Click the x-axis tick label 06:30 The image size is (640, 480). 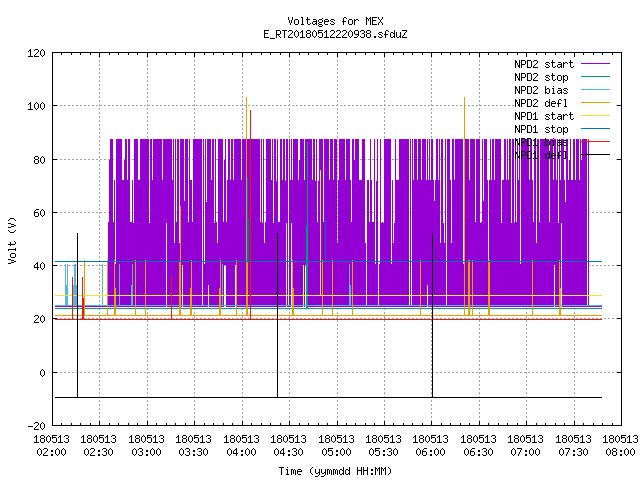pyautogui.click(x=478, y=453)
